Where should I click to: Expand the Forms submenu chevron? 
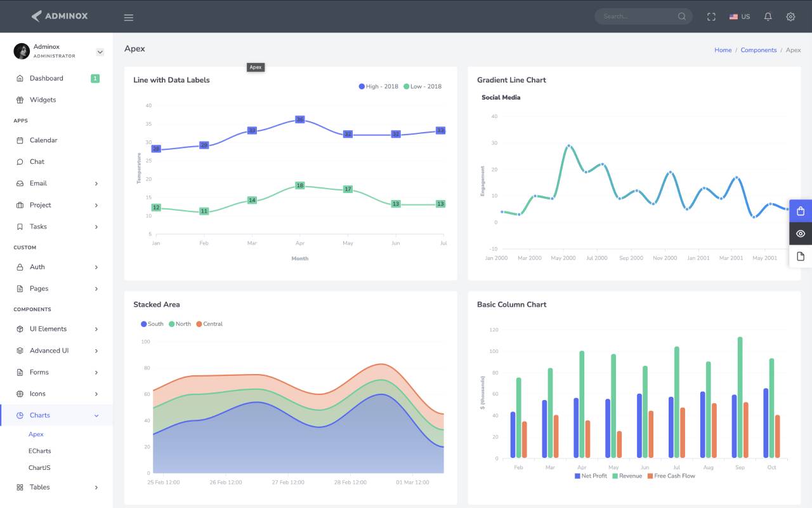pos(96,372)
